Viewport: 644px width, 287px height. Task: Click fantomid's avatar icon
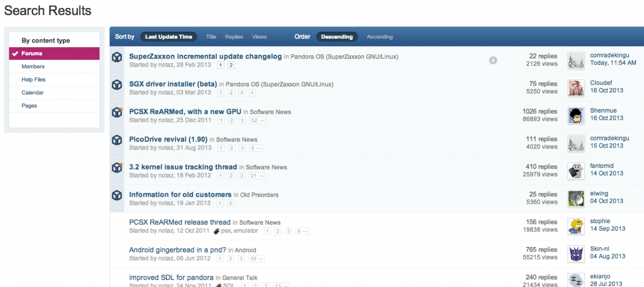(x=576, y=171)
